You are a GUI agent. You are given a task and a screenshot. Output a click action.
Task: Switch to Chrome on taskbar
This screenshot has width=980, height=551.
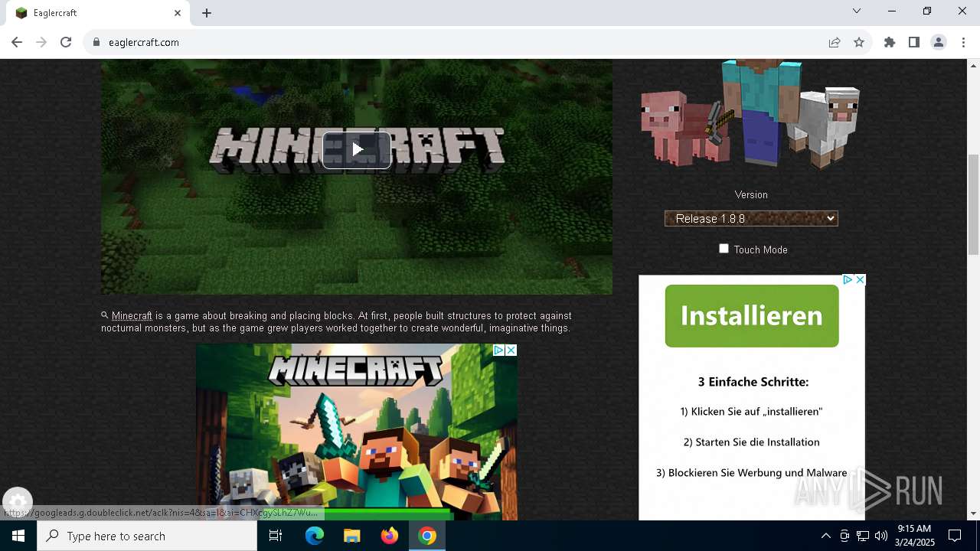427,536
